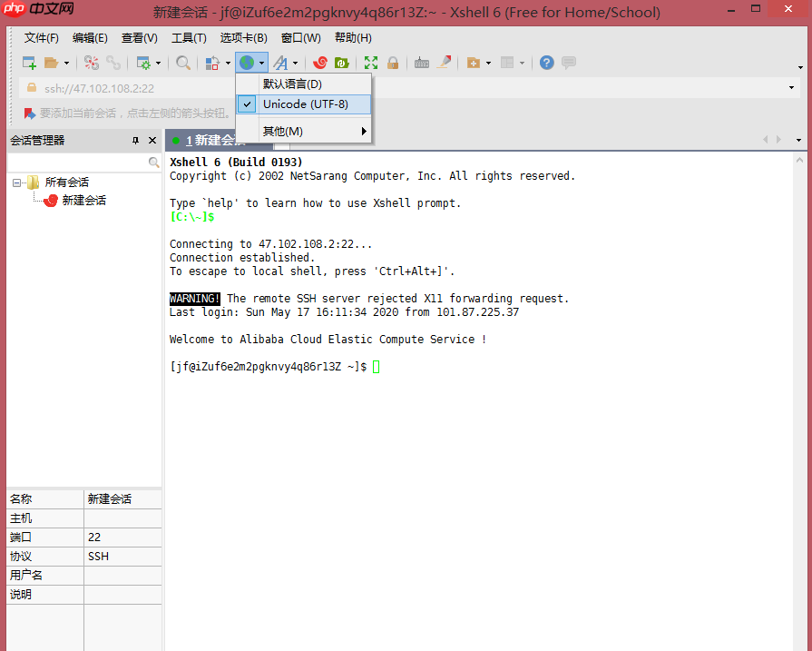Image resolution: width=812 pixels, height=651 pixels.
Task: Open the dropdown beside new folder icon
Action: pyautogui.click(x=488, y=64)
